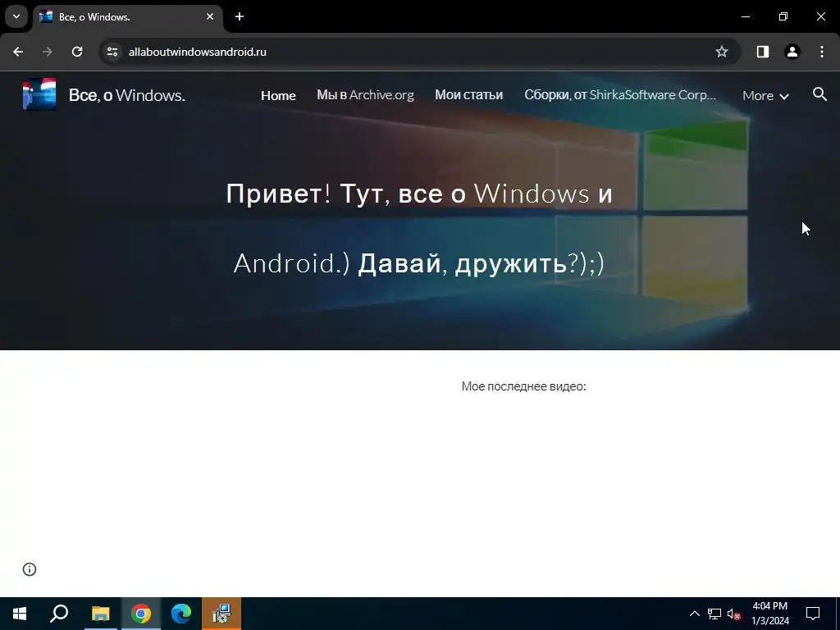The image size is (840, 630).
Task: Click the 'Все, о Windows.' site title
Action: click(127, 95)
